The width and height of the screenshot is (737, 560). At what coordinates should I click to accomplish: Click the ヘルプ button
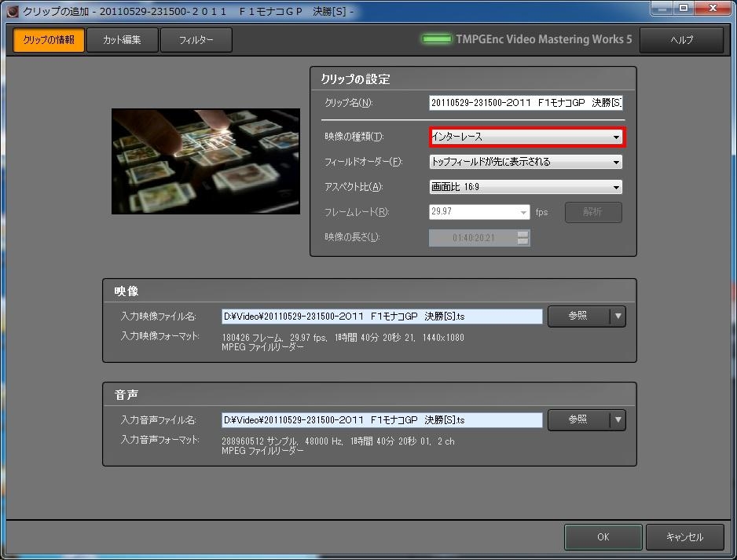pyautogui.click(x=681, y=40)
